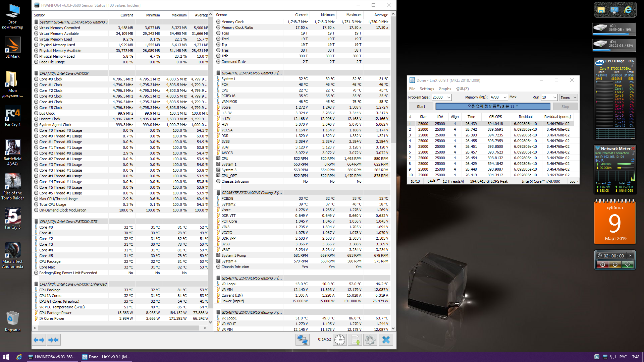Viewport: 644px width, 362px height.
Task: Click the network computers remote icon
Action: (x=302, y=340)
